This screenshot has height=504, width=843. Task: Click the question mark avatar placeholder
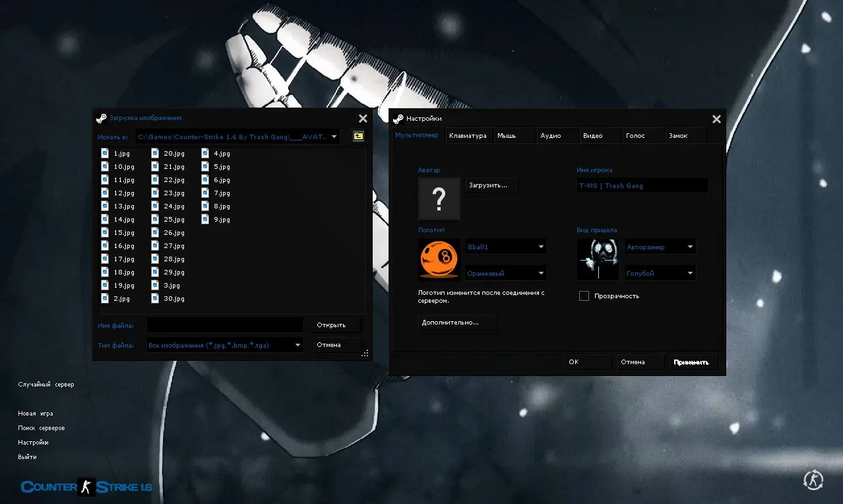(439, 199)
